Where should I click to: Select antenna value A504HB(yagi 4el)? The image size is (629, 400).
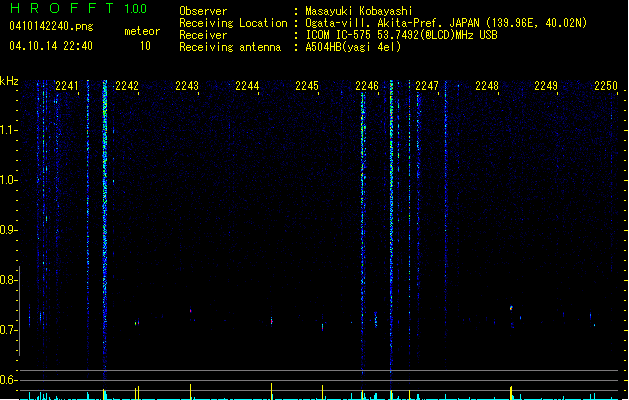tap(353, 47)
